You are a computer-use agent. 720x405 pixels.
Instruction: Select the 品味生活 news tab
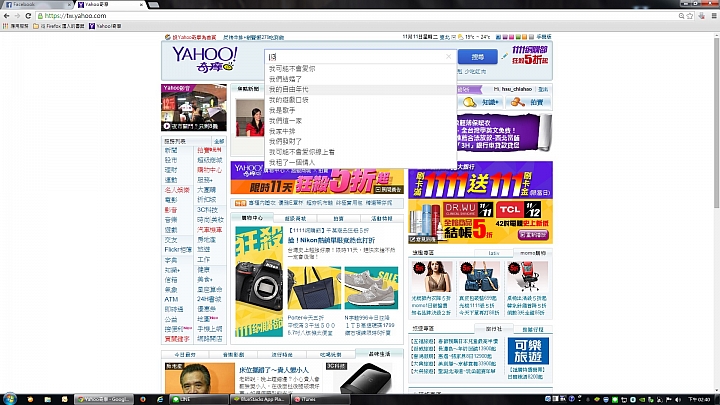[x=379, y=354]
